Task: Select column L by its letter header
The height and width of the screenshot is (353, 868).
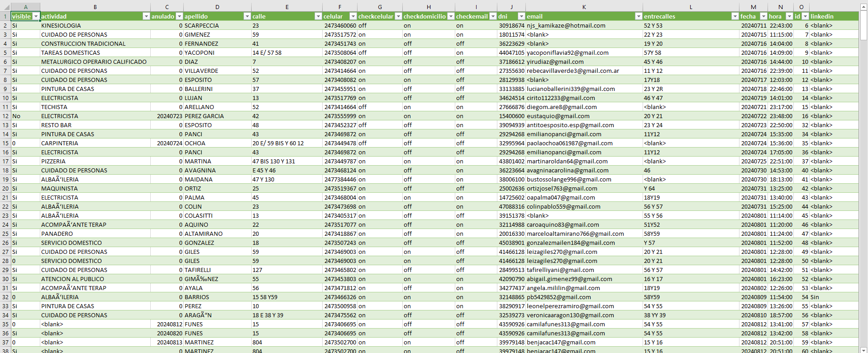Action: coord(691,7)
